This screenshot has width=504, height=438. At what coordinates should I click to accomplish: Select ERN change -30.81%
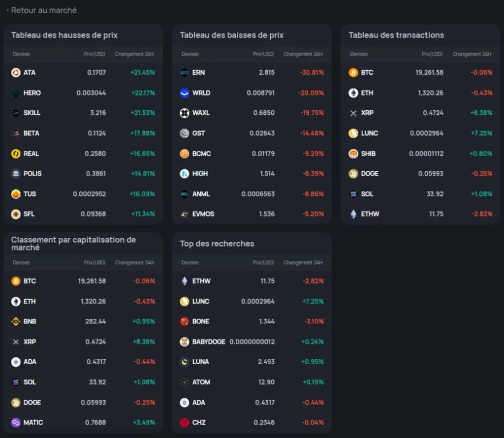coord(312,73)
